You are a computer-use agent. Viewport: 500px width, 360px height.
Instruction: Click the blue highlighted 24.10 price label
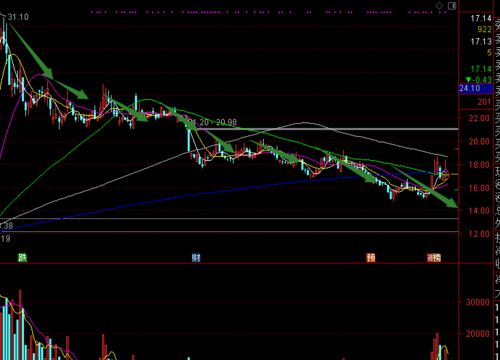click(x=476, y=89)
